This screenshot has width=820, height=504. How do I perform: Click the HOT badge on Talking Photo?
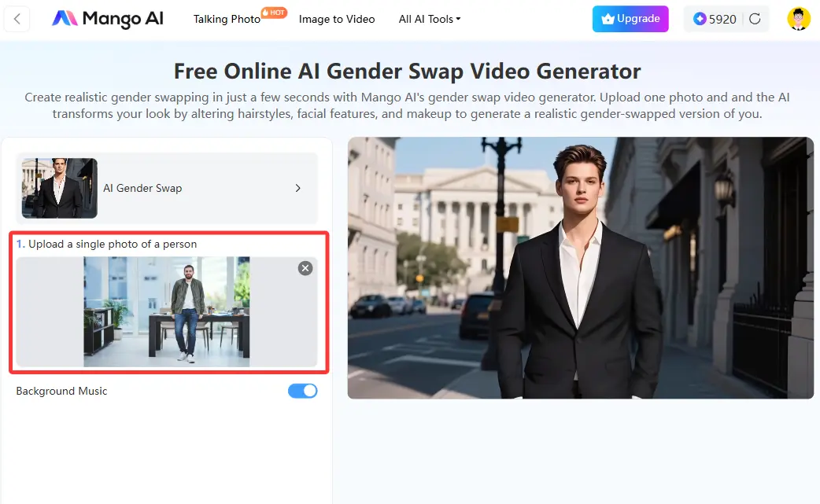[x=273, y=13]
